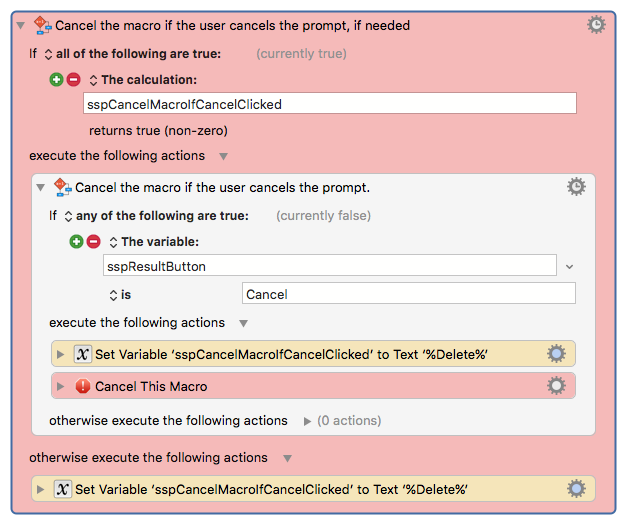Screen dimensions: 627x528
Task: Collapse the nested Cancel the macro action
Action: click(x=40, y=187)
